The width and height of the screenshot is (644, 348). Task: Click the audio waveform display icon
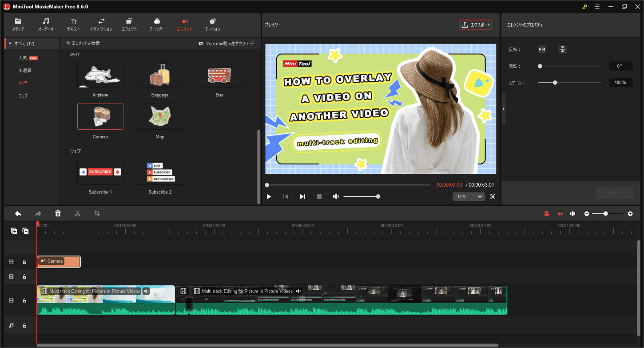pos(572,214)
